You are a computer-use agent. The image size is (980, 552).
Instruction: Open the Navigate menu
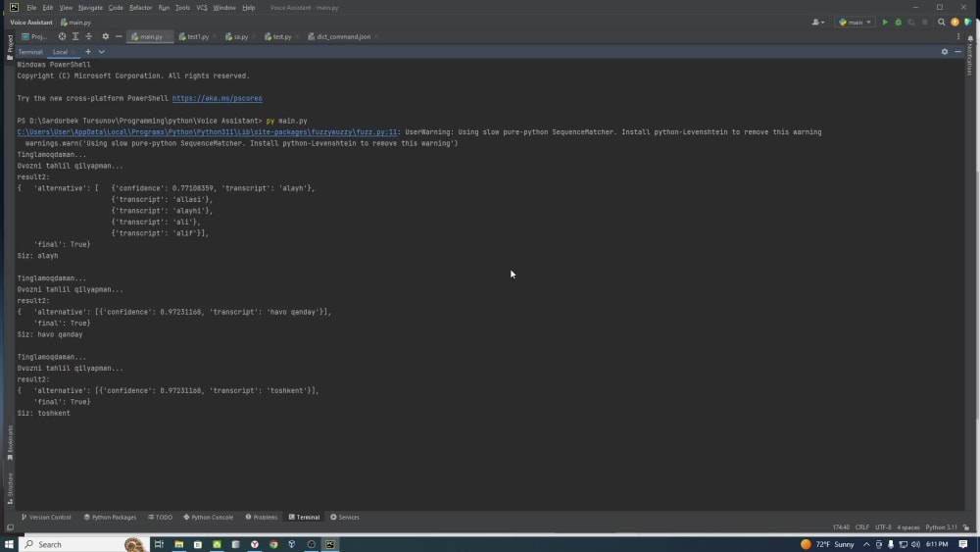click(x=90, y=8)
